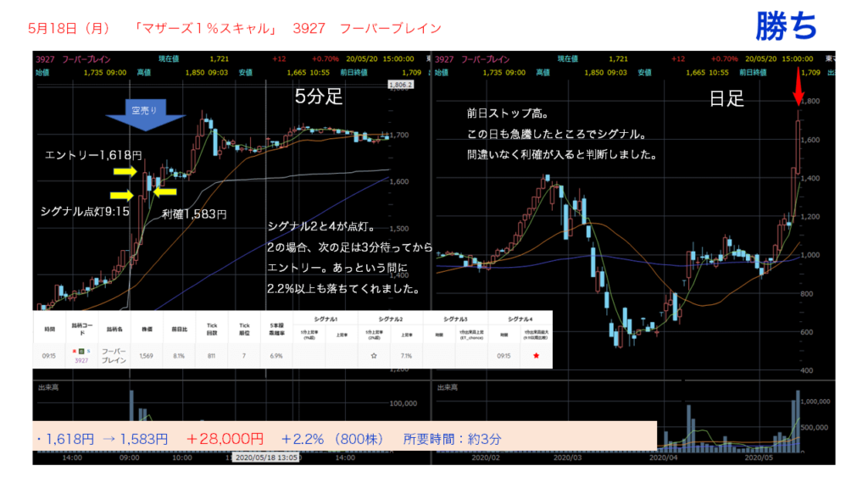Click the 7 Tick順位 cell
868x488 pixels.
243,356
